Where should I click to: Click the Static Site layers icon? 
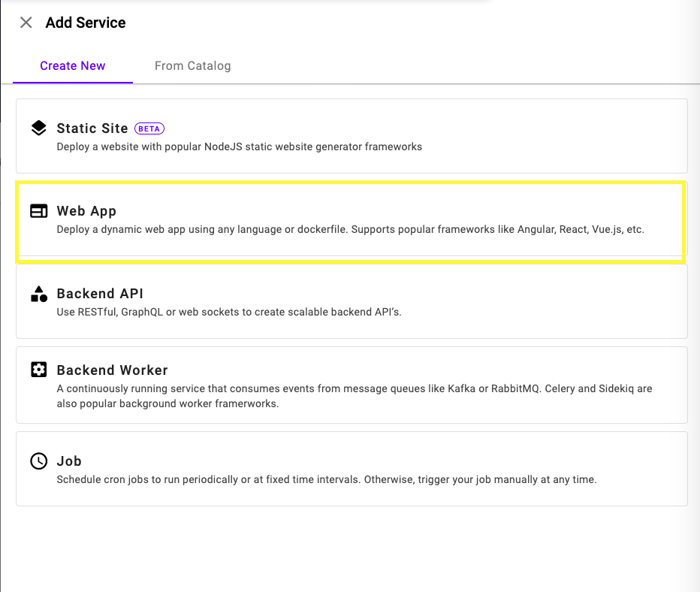point(39,128)
